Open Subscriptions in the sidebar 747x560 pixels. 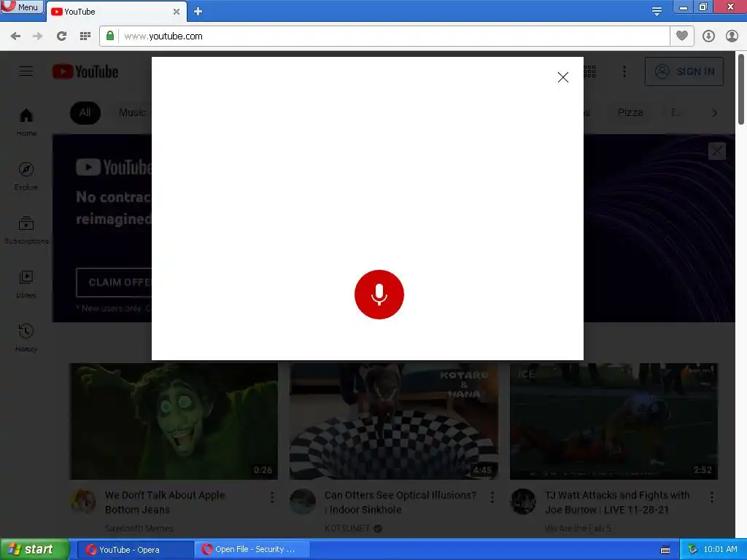[26, 230]
